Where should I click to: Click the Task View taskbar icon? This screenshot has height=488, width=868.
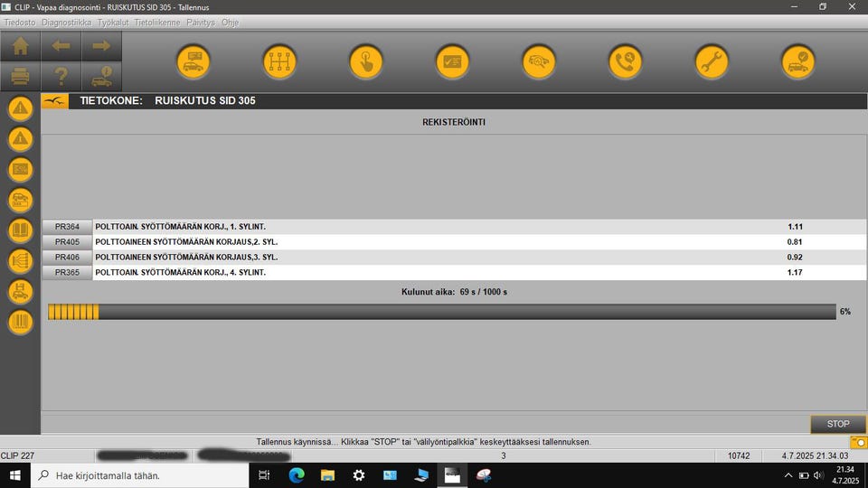[265, 475]
